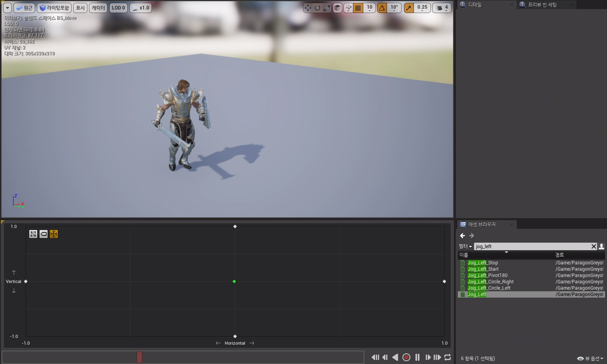This screenshot has width=607, height=364.
Task: Step back one frame
Action: (x=385, y=357)
